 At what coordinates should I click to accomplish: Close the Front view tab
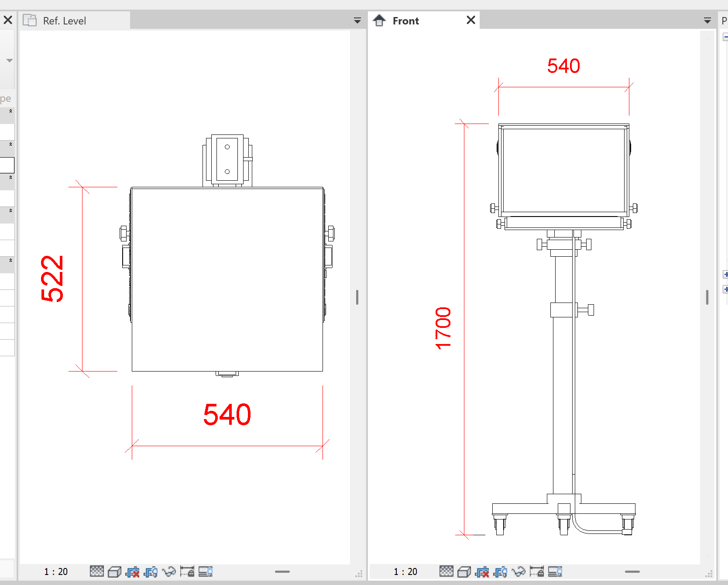click(x=471, y=20)
